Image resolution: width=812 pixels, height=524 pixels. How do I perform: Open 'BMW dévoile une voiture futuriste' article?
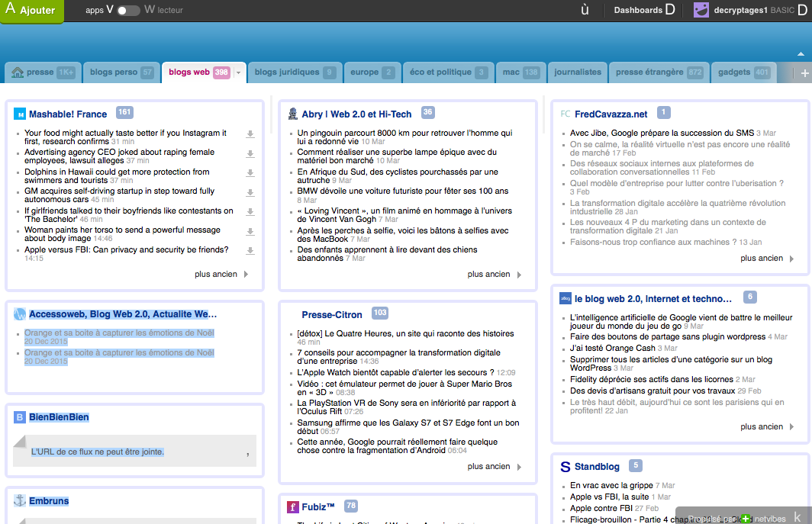tap(403, 191)
